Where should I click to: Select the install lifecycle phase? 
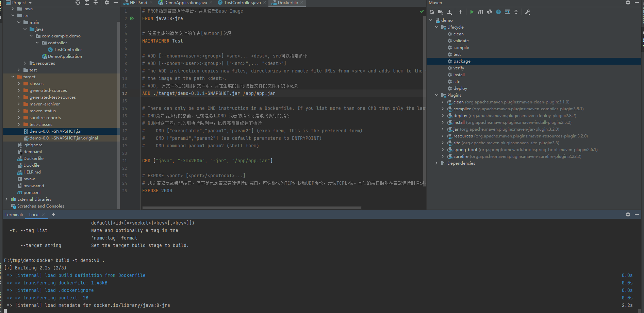pyautogui.click(x=459, y=75)
